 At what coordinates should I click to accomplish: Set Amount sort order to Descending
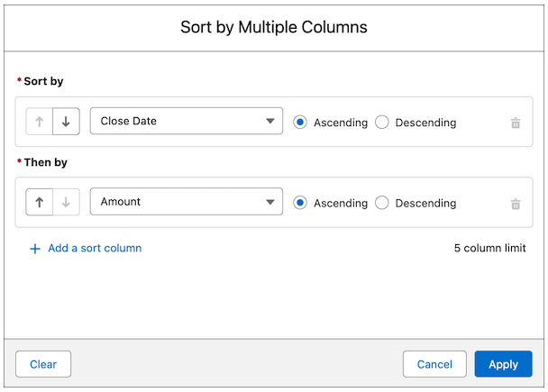(x=382, y=203)
